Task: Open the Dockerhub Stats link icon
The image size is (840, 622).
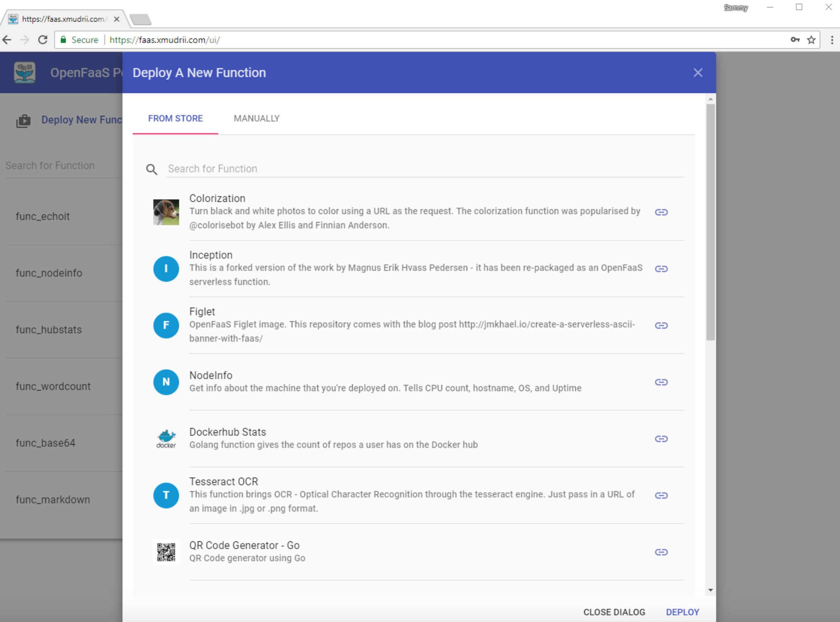Action: tap(661, 439)
